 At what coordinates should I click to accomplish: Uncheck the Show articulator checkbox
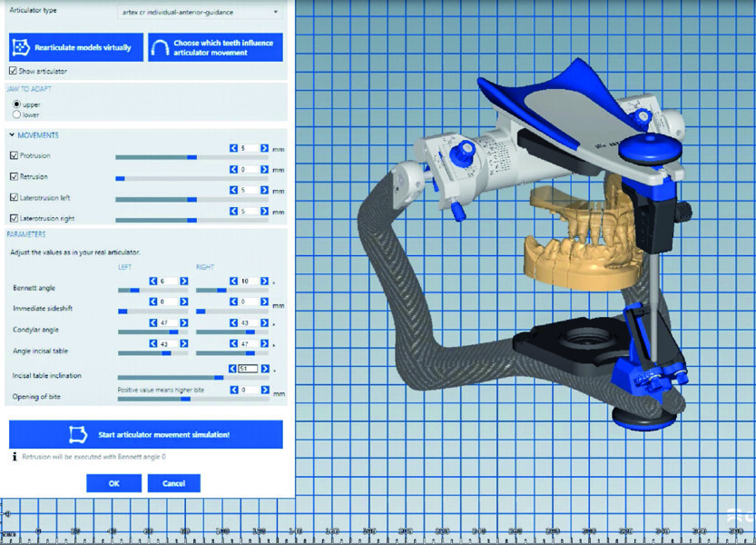pos(13,71)
